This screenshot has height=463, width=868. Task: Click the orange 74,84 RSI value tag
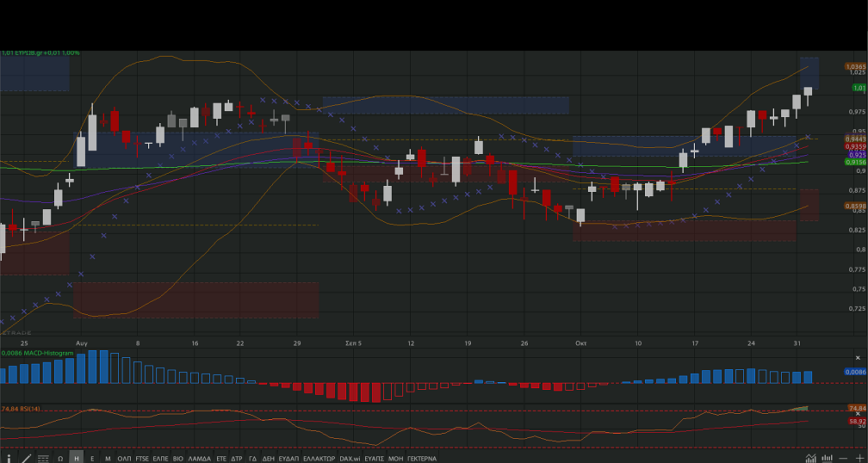pos(857,408)
